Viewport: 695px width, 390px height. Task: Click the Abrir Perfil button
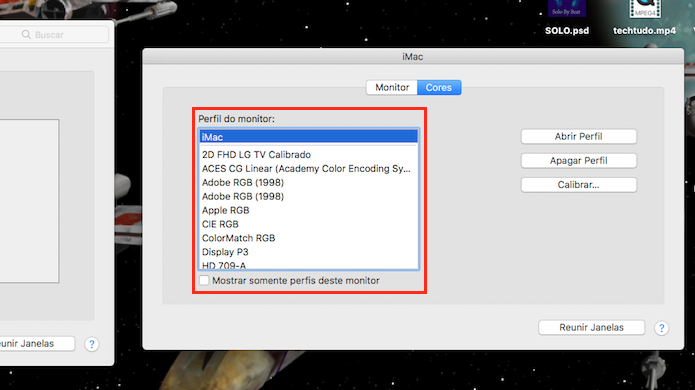click(578, 136)
